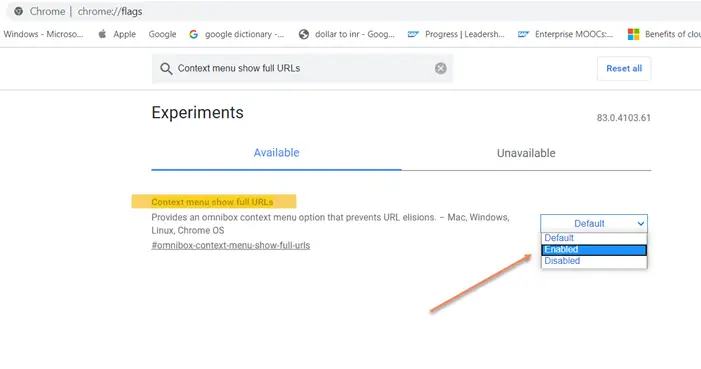Choose Enabled in dropdown list
This screenshot has height=369, width=701.
pyautogui.click(x=594, y=250)
